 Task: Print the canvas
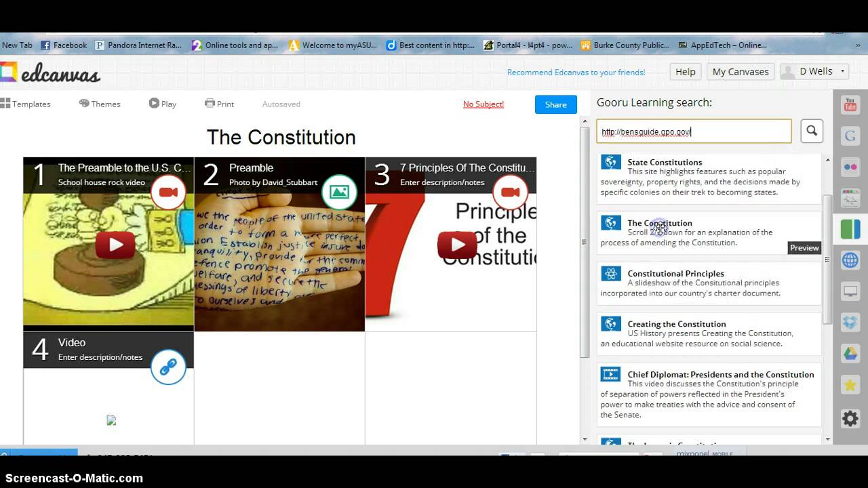pos(219,104)
